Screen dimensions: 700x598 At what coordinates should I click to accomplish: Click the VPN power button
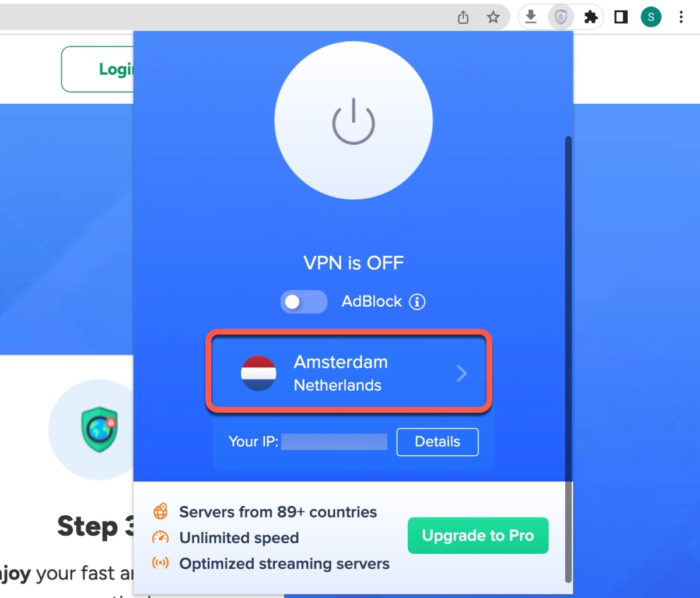(x=353, y=121)
